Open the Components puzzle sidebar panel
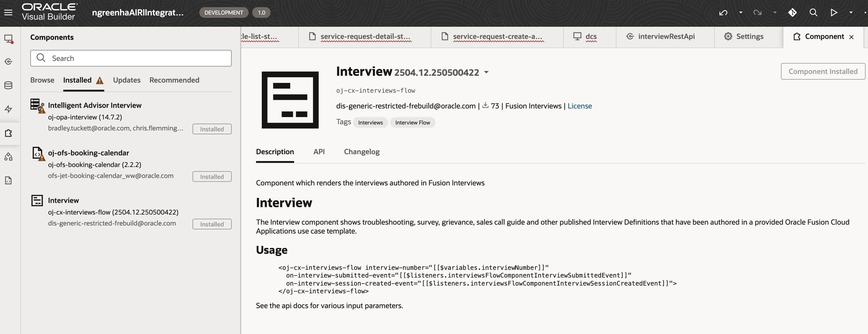Screen dimensions: 868x334 9,133
